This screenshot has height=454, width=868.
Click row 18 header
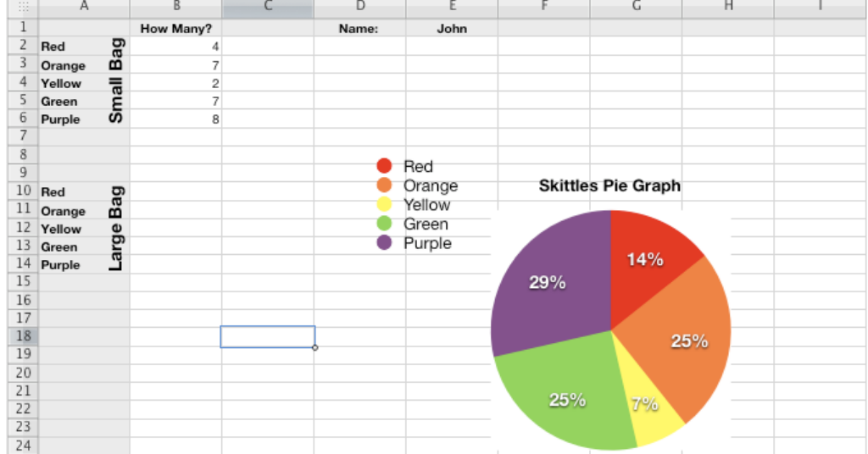[x=23, y=335]
